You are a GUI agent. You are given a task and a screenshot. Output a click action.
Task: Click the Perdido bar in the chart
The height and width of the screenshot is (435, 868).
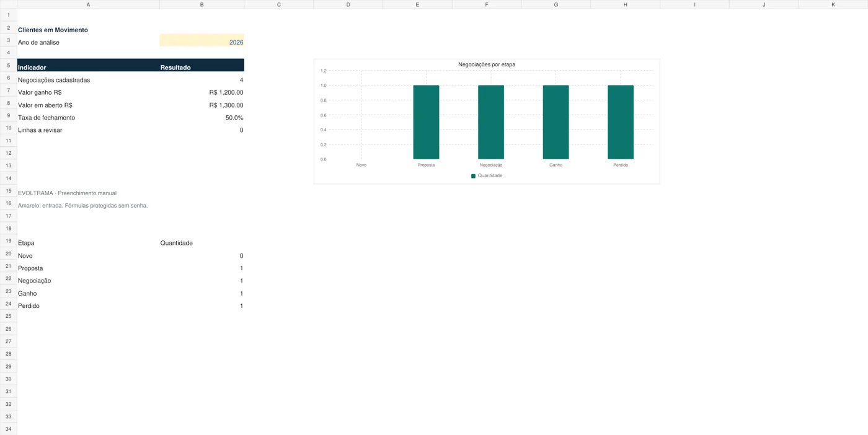pyautogui.click(x=621, y=122)
